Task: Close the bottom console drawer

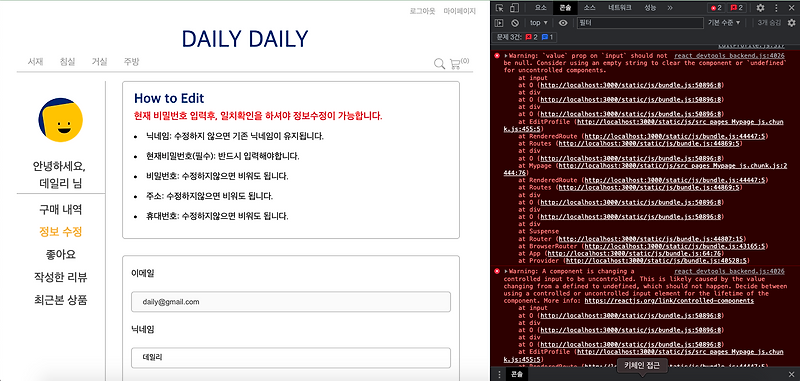Action: pos(791,374)
